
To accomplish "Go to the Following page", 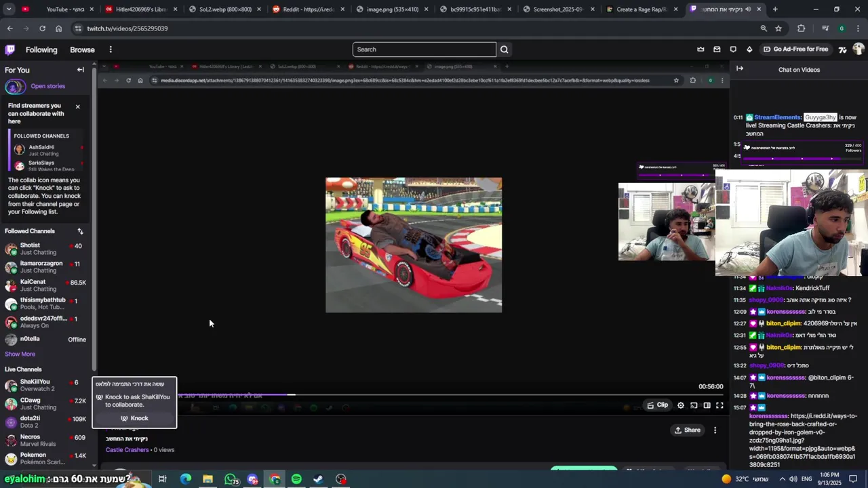I will click(41, 49).
